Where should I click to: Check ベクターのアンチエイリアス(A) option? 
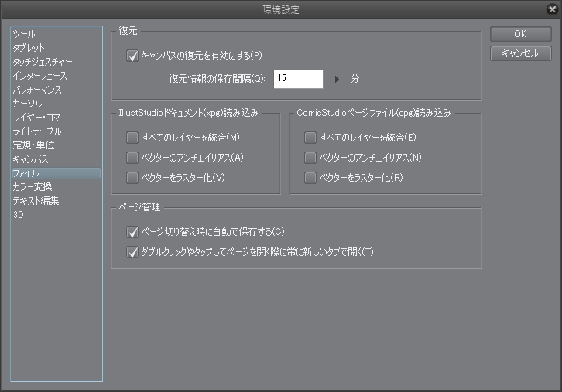pos(132,158)
